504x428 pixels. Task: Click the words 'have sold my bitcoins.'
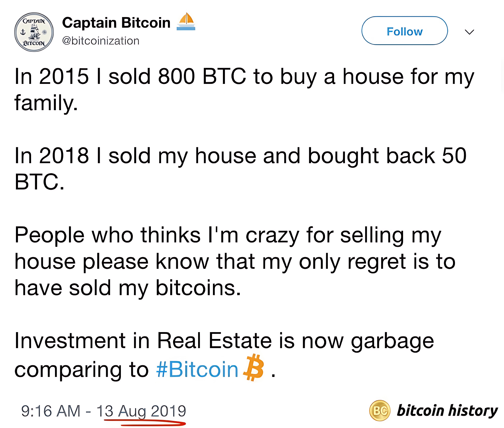128,288
